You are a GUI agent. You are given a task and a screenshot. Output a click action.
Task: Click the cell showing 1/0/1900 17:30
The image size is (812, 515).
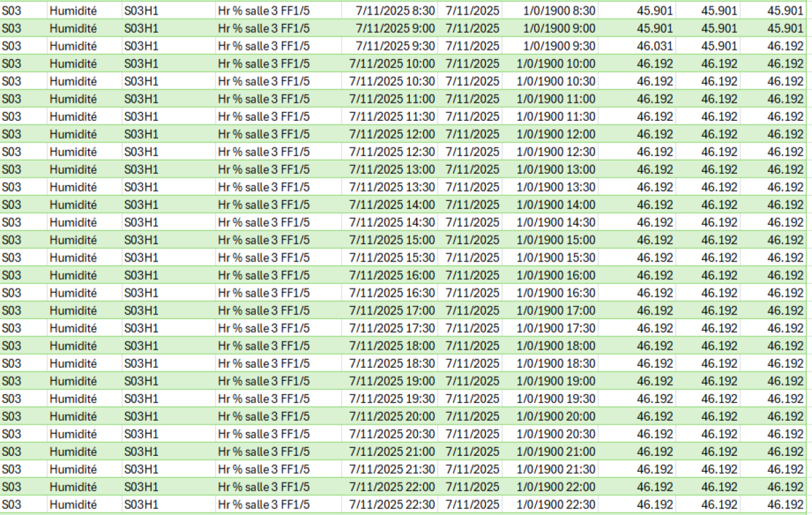coord(559,328)
